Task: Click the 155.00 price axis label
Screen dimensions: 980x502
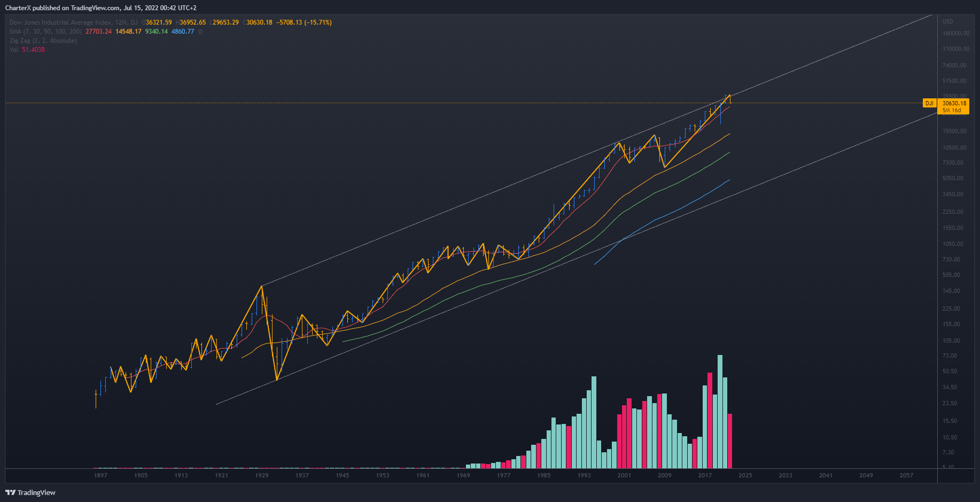Action: tap(952, 324)
